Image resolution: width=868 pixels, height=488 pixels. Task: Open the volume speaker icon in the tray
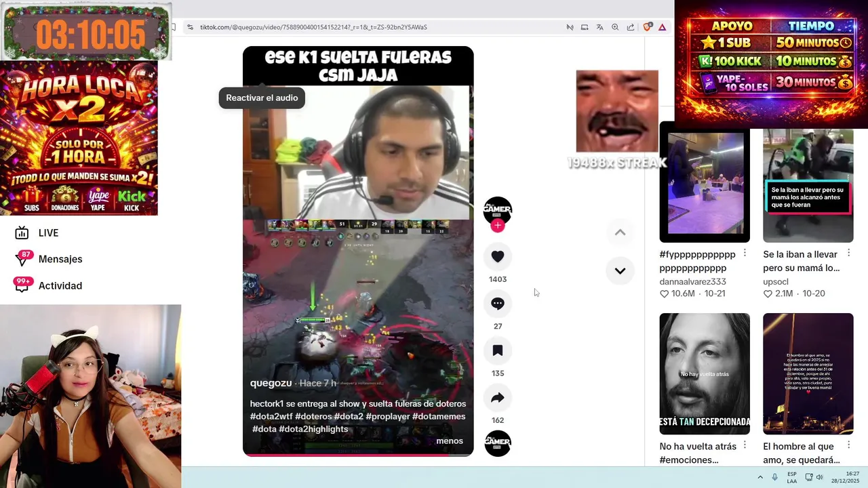coord(819,477)
